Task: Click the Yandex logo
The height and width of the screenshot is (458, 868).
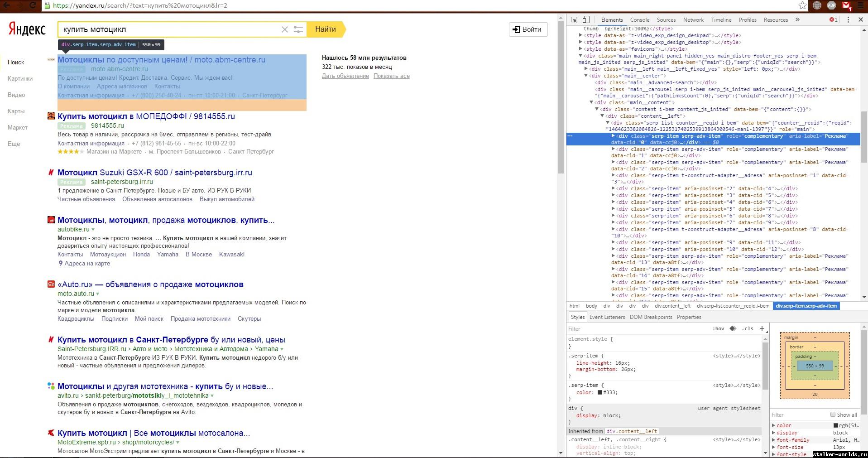Action: tap(27, 29)
